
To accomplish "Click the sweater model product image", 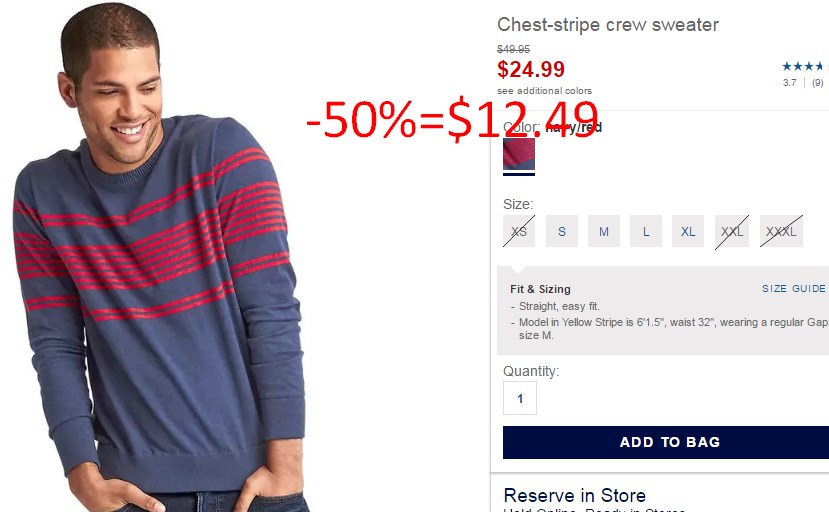I will pos(159,257).
